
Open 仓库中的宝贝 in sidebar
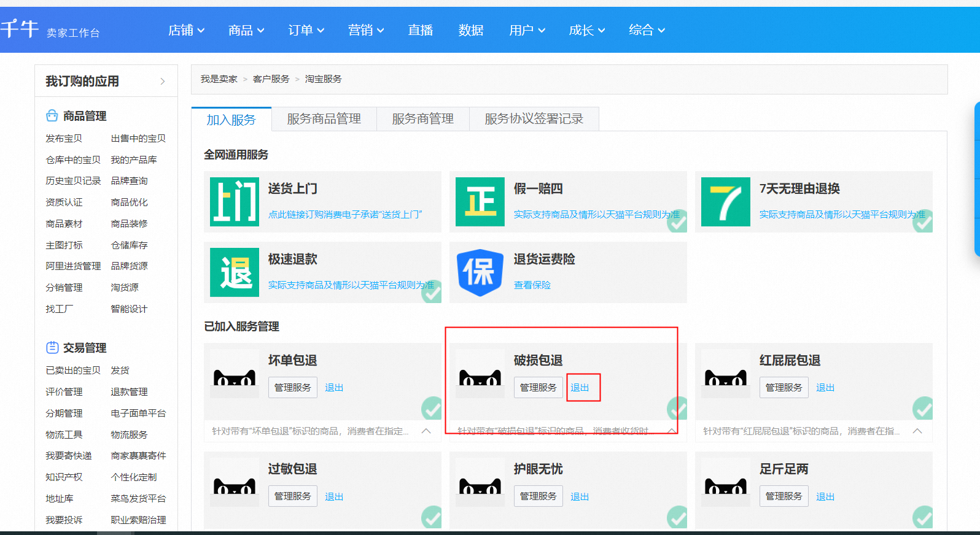(73, 160)
